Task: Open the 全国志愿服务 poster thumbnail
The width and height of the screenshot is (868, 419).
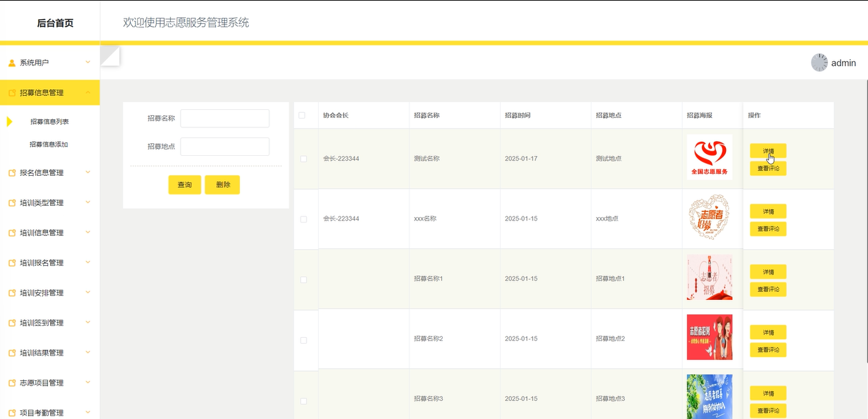Action: click(x=709, y=157)
